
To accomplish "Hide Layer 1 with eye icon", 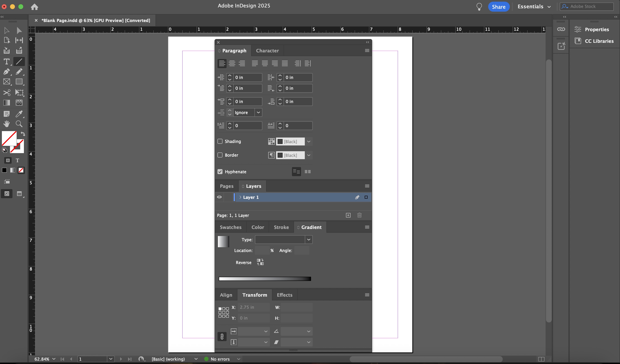I will click(x=219, y=197).
